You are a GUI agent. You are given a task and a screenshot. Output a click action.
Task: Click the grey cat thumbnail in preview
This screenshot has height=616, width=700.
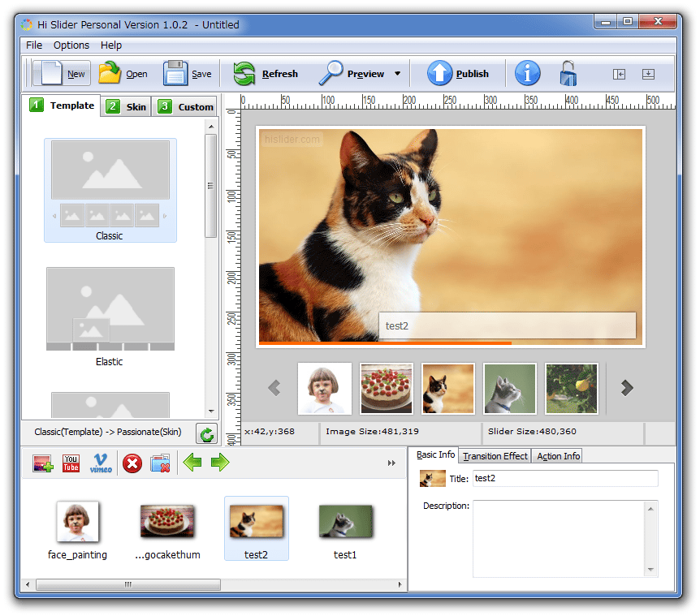(x=510, y=389)
